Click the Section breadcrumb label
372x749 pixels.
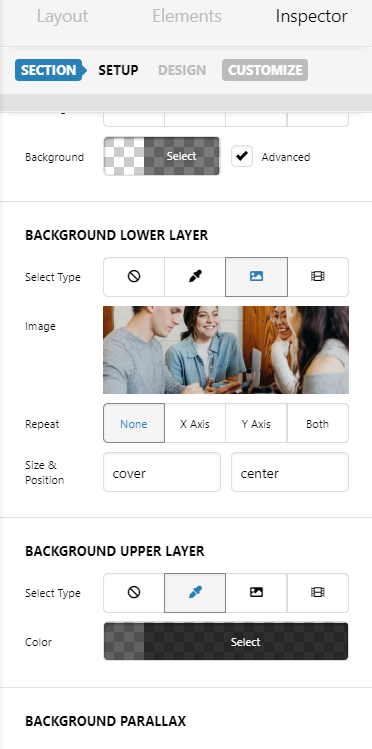pyautogui.click(x=49, y=70)
